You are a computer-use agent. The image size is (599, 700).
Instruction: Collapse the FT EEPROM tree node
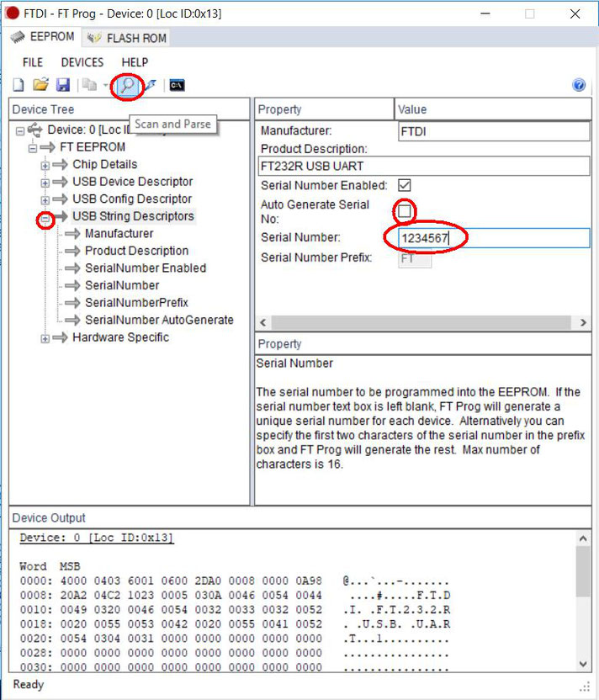click(33, 148)
